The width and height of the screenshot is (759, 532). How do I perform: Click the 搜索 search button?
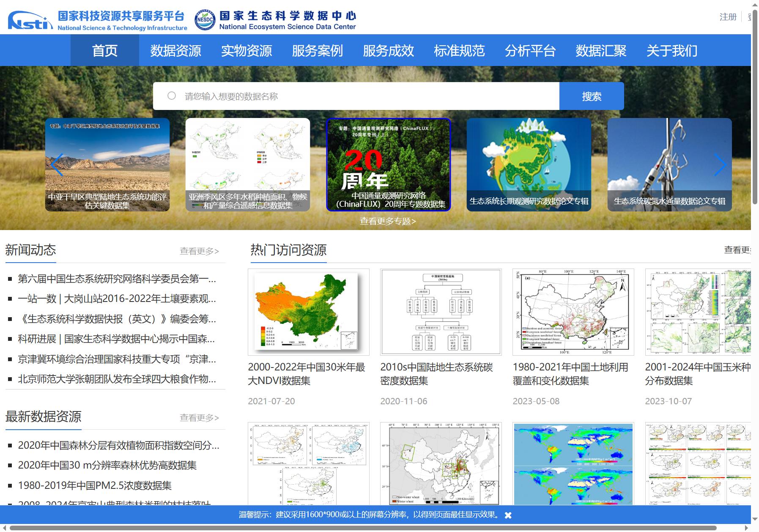coord(592,96)
